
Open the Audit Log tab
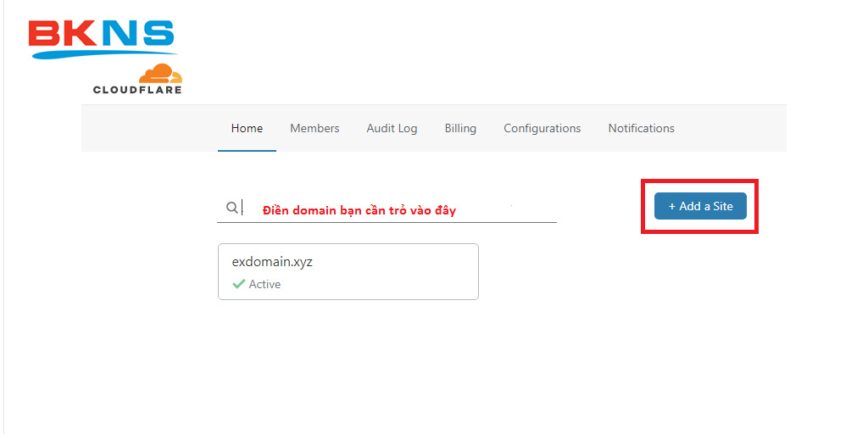(x=392, y=128)
